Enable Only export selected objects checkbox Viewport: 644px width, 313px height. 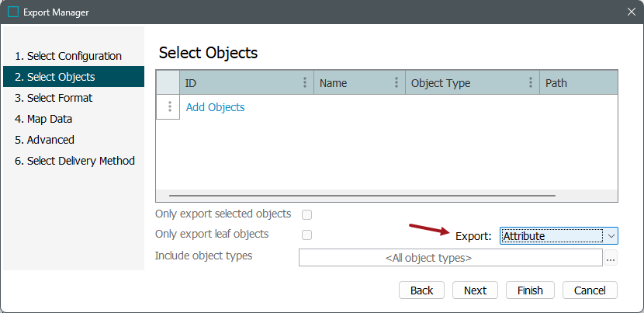tap(306, 214)
